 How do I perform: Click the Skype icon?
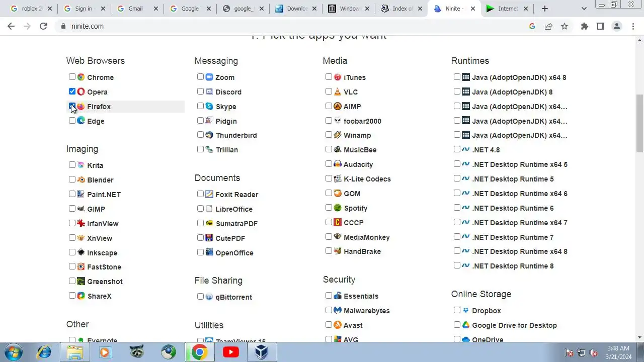209,106
